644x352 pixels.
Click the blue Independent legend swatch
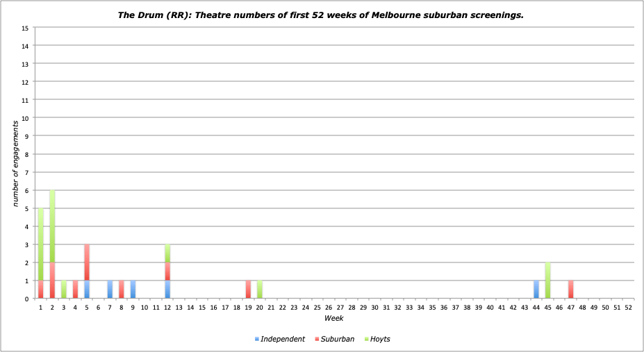257,339
